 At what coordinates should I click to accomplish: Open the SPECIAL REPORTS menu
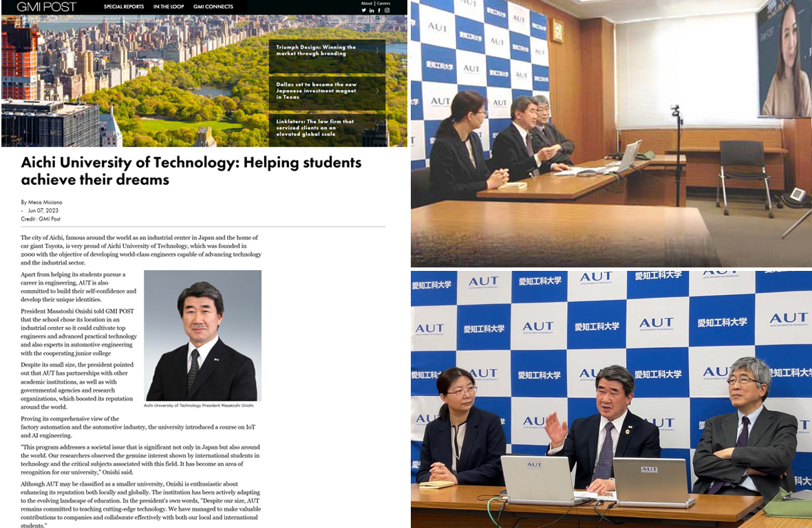point(124,7)
